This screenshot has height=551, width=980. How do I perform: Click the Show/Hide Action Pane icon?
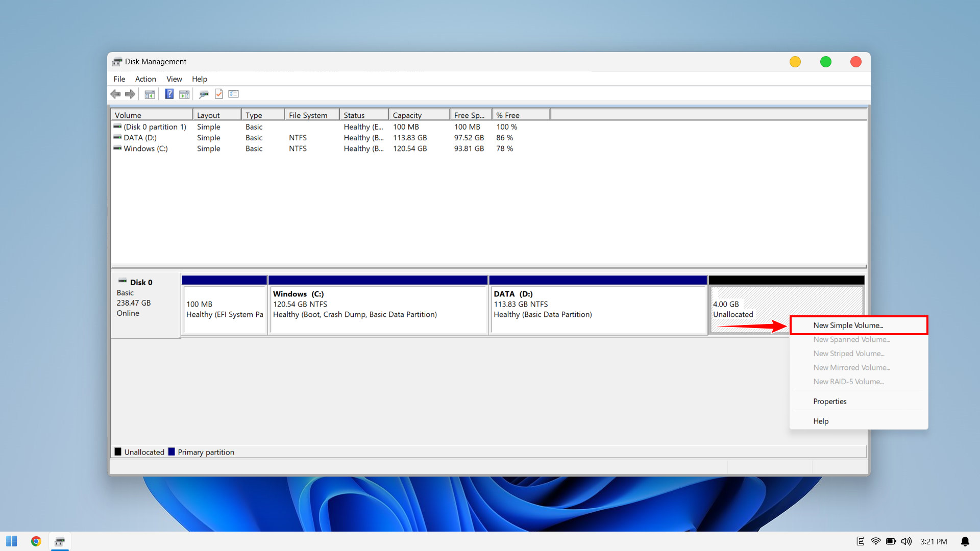coord(184,94)
